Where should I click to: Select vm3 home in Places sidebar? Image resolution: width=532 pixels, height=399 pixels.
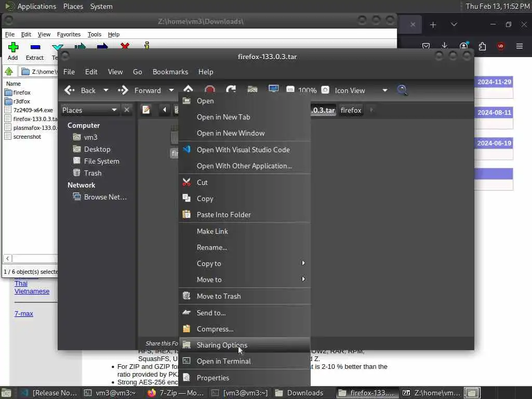[90, 137]
